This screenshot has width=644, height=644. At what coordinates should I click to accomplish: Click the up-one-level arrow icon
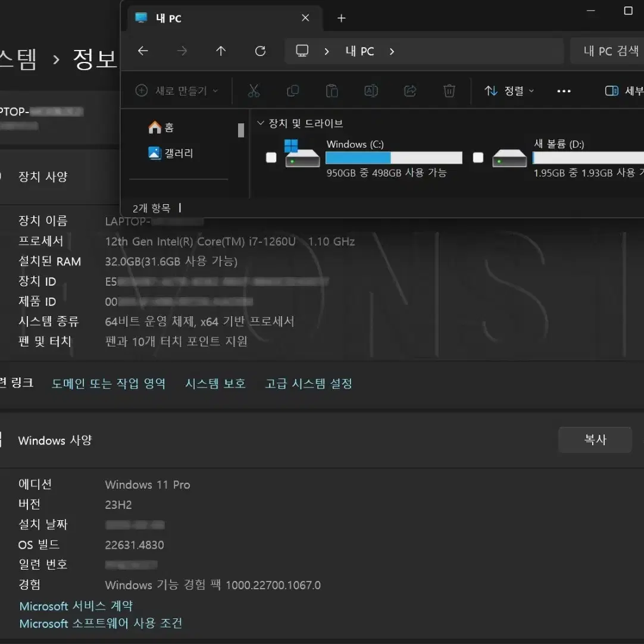click(x=221, y=51)
